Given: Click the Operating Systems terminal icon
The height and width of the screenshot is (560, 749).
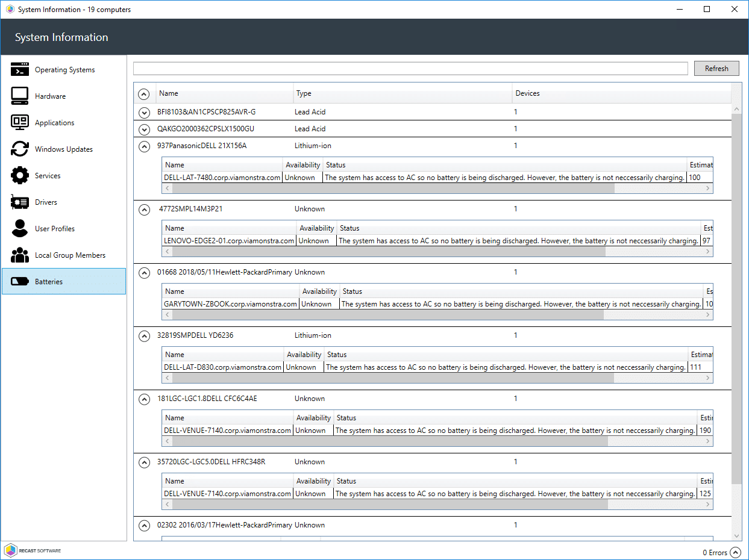Looking at the screenshot, I should click(20, 69).
